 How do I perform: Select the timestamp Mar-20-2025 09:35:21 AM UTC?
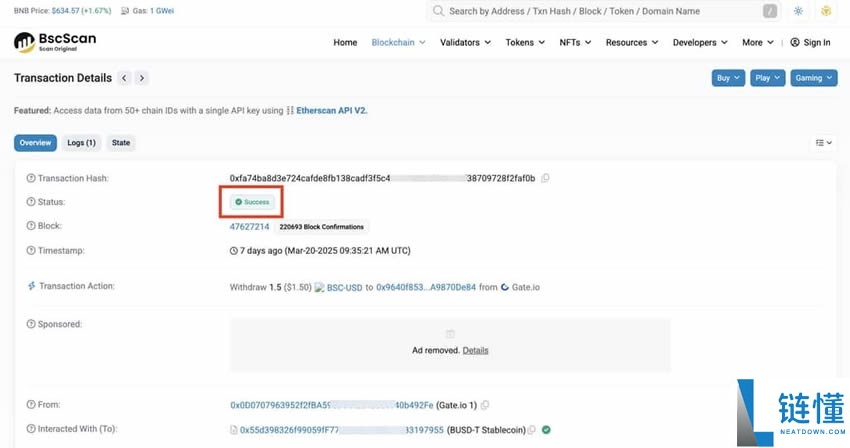click(x=347, y=251)
